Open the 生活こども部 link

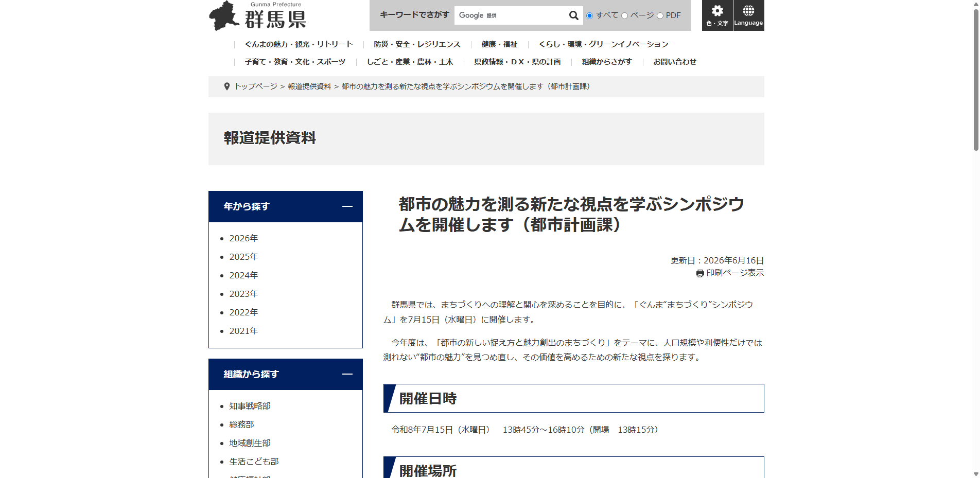pyautogui.click(x=254, y=462)
